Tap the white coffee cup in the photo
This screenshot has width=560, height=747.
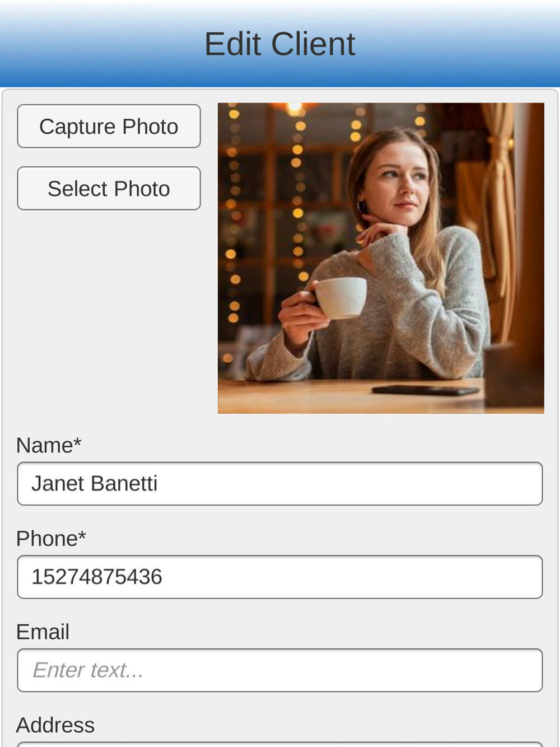339,297
